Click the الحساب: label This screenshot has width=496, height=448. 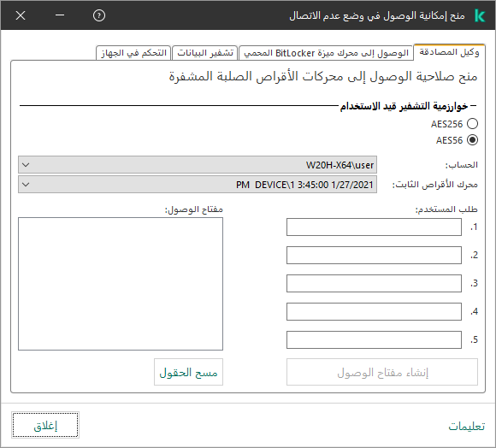pos(462,165)
